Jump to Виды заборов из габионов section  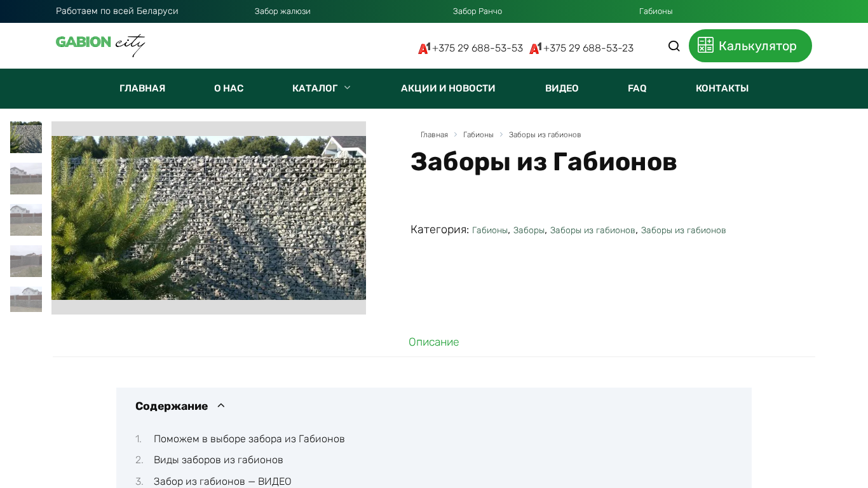pos(218,460)
